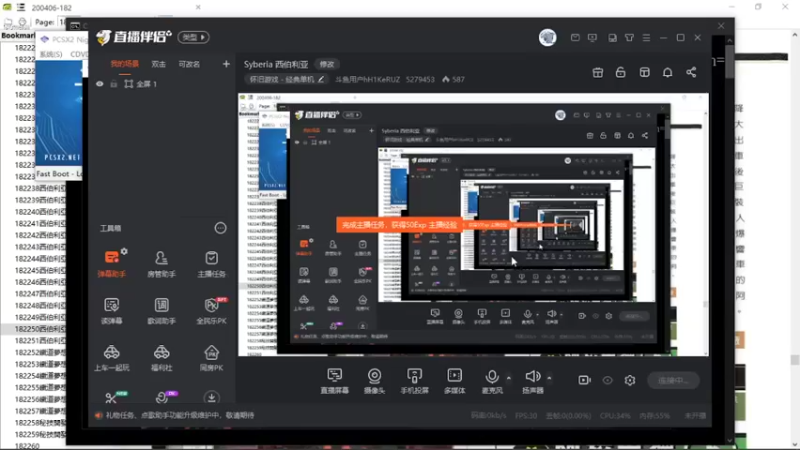This screenshot has height=450, width=800.
Task: Toggle preview eye icon in bottom bar
Action: (x=607, y=380)
